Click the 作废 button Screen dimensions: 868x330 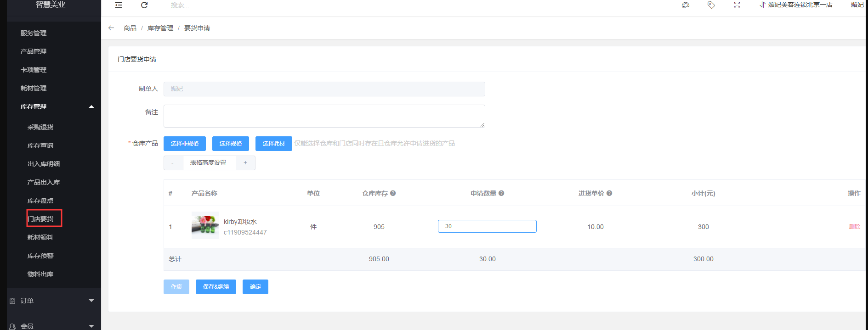pyautogui.click(x=176, y=287)
